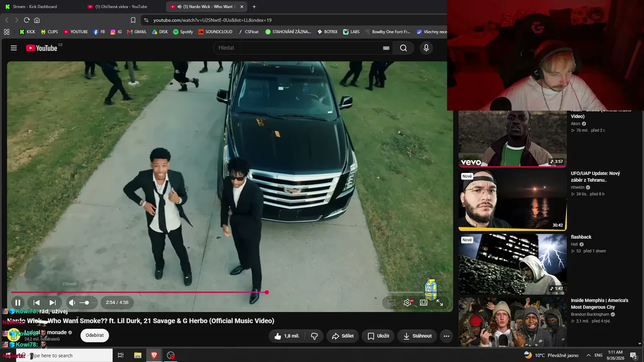
Task: Open the Inside Memphis video thumbnail
Action: 512,322
